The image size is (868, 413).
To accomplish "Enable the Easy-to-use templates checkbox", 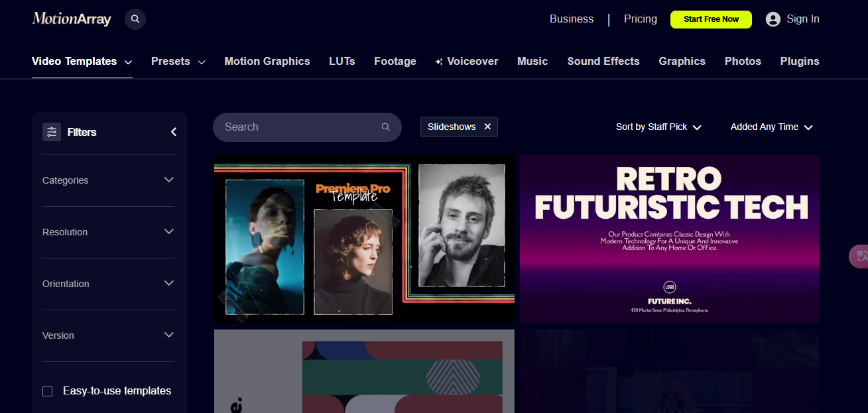I will click(47, 391).
